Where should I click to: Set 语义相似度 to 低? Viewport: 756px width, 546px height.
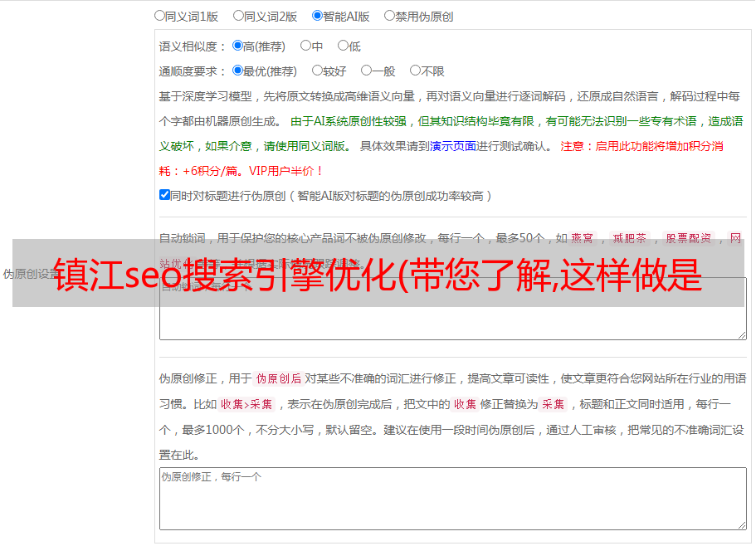coord(343,46)
